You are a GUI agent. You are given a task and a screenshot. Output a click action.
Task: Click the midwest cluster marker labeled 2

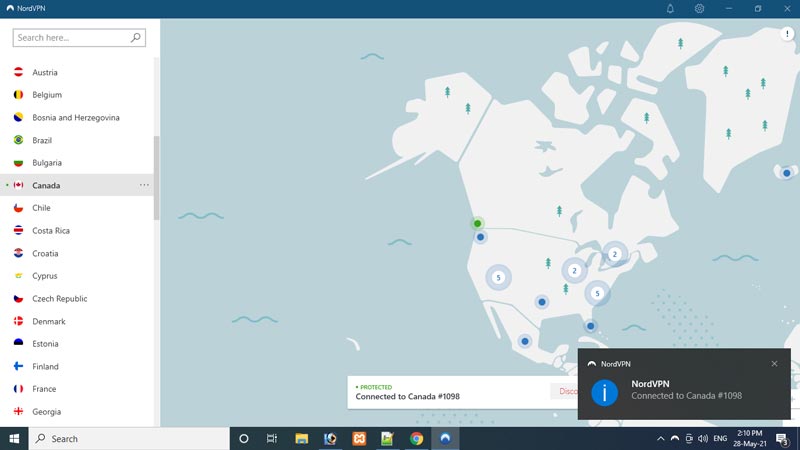pyautogui.click(x=574, y=271)
